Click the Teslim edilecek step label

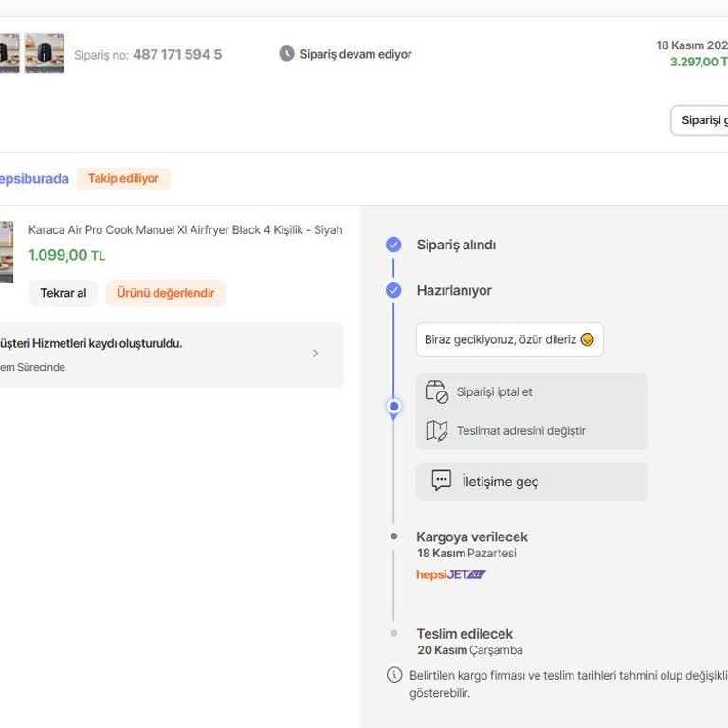coord(464,634)
